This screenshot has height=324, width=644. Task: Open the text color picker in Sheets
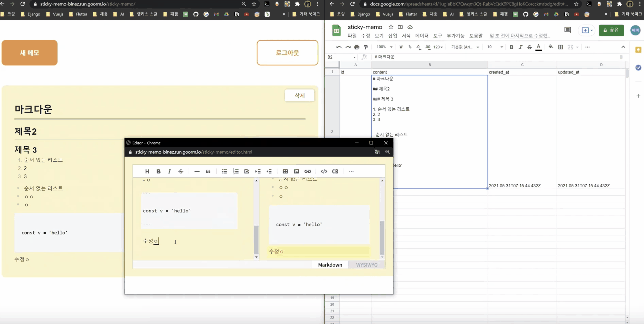click(x=539, y=47)
